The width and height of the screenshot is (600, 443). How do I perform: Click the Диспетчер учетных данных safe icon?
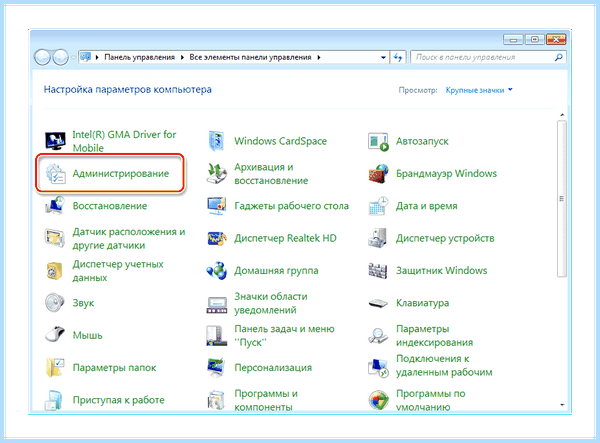(x=55, y=271)
